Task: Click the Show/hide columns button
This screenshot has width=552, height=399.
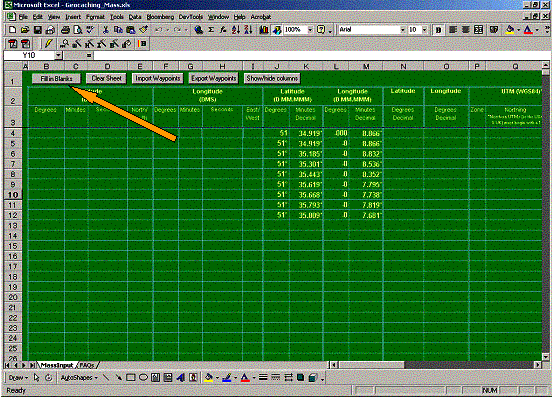Action: (x=272, y=78)
